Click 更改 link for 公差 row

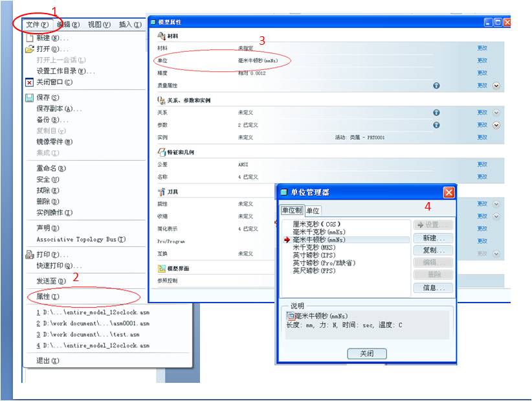point(482,165)
